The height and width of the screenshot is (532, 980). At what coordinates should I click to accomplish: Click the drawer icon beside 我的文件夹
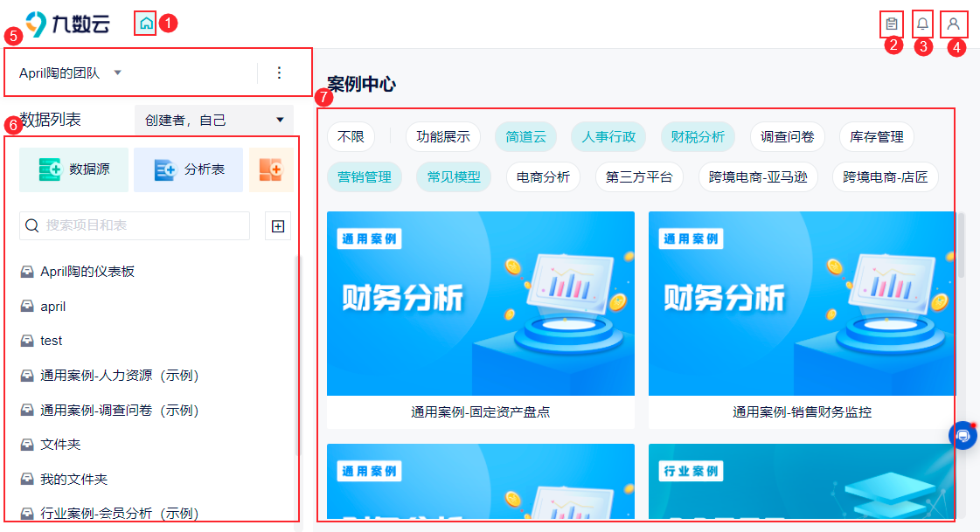(x=27, y=479)
